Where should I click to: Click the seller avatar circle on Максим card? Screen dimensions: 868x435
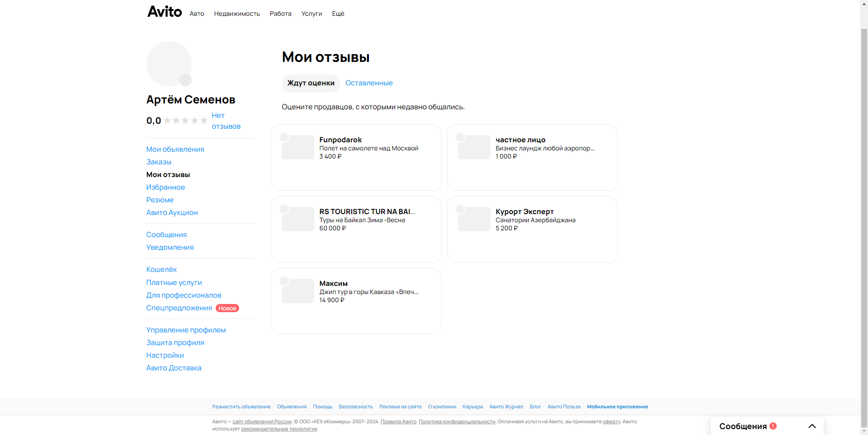point(284,281)
